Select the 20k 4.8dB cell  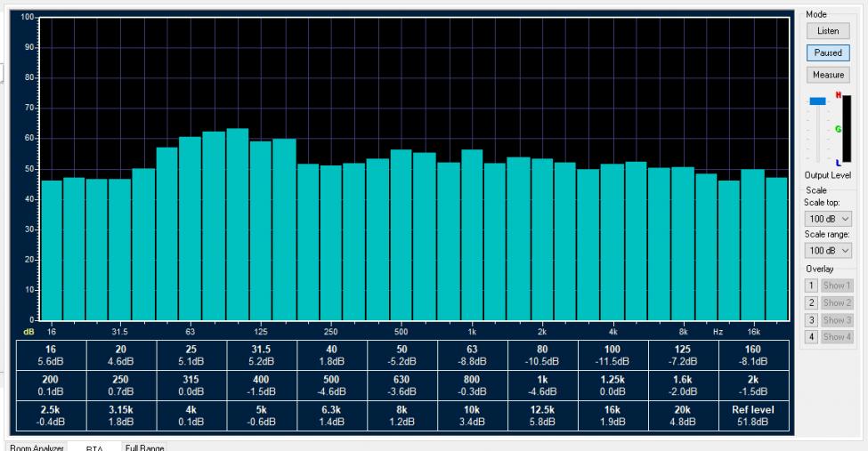684,415
